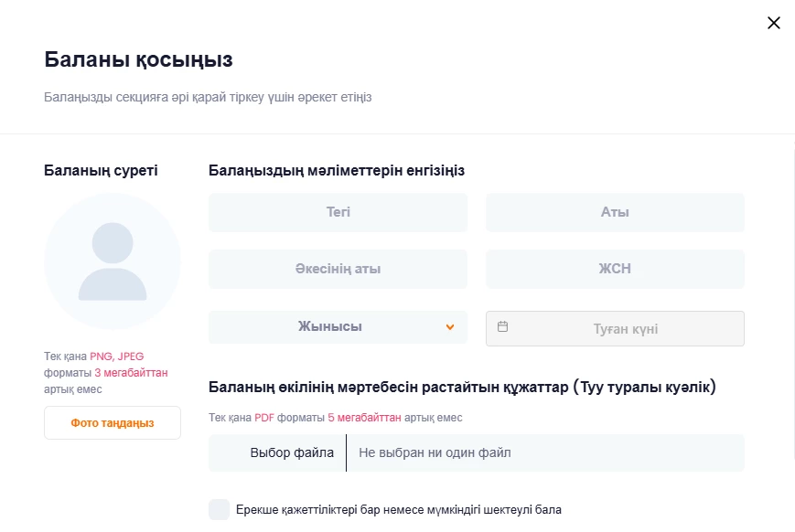This screenshot has height=532, width=795.
Task: Enable the special needs child checkbox
Action: click(x=219, y=509)
